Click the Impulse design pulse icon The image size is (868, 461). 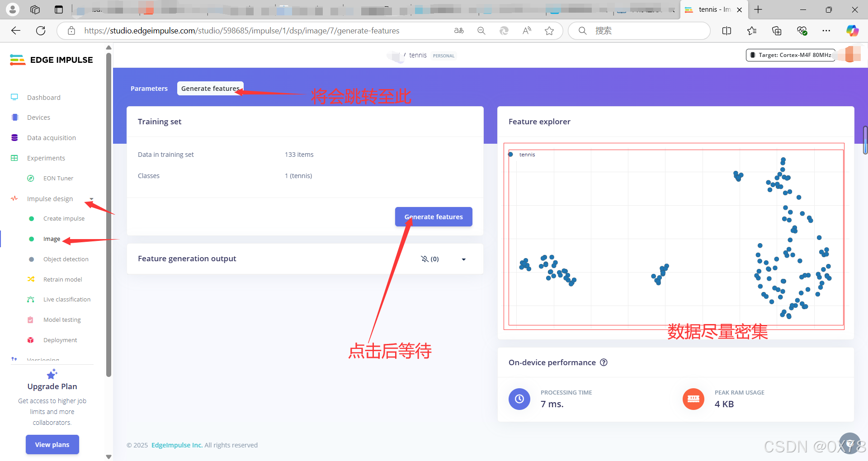[14, 198]
